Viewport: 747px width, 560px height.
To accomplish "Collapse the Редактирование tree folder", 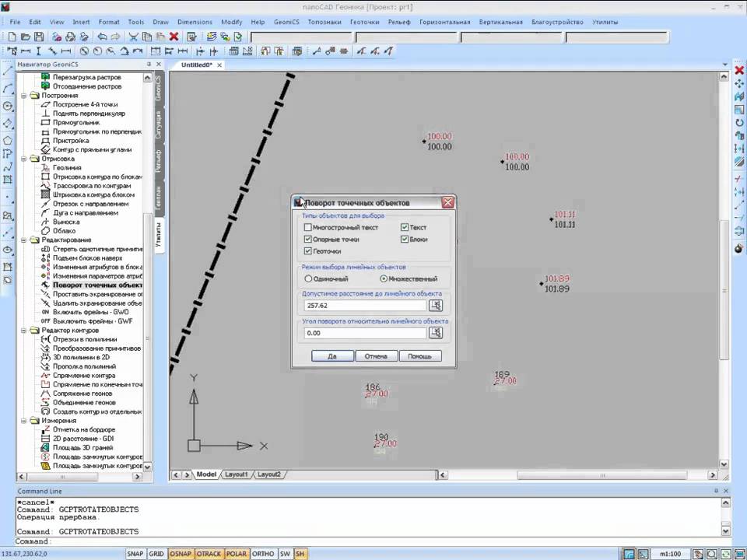I will click(x=23, y=240).
